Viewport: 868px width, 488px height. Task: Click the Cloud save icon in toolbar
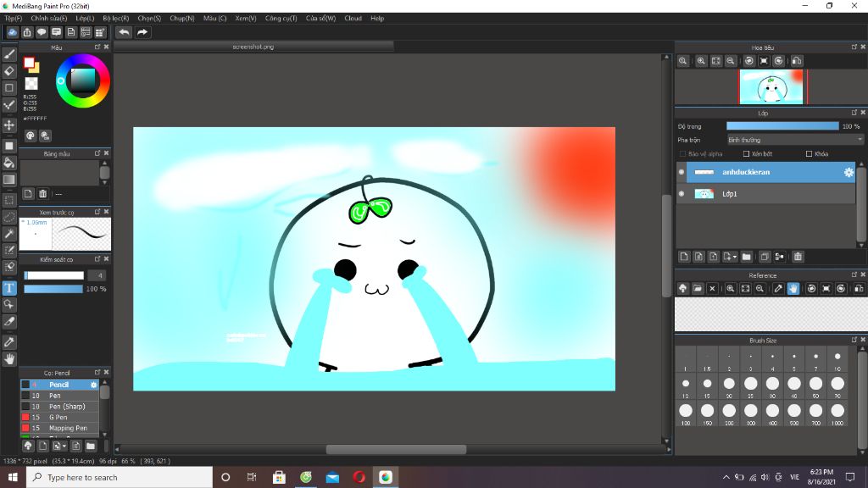pos(12,32)
